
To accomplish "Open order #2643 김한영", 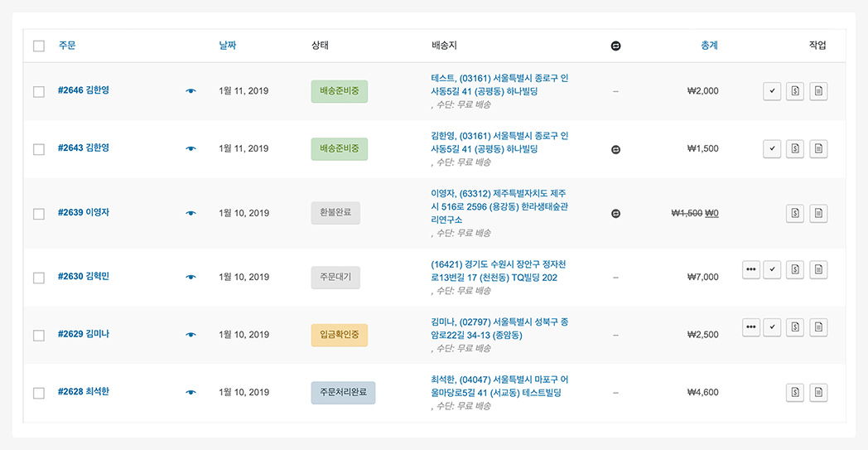I will tap(84, 148).
